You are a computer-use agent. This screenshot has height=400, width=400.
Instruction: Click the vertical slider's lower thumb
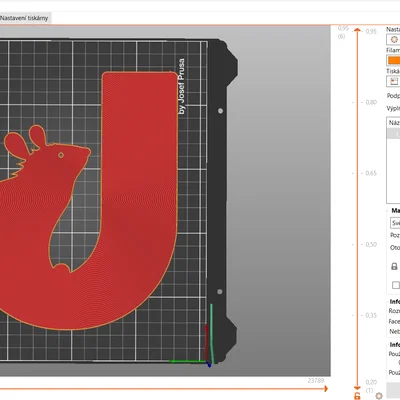pyautogui.click(x=357, y=388)
